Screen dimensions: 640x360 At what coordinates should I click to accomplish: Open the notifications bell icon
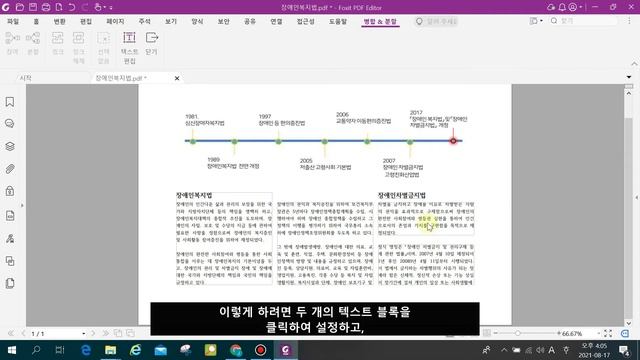pyautogui.click(x=562, y=7)
